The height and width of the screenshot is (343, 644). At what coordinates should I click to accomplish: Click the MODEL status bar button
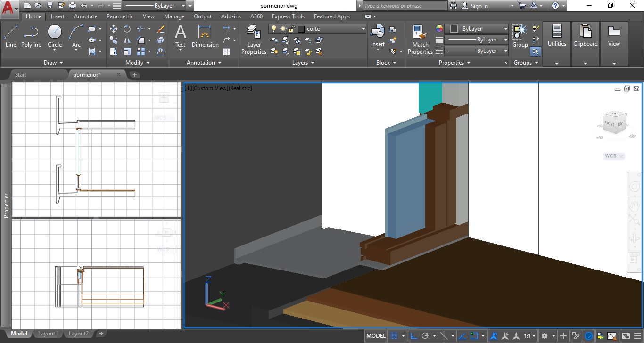pyautogui.click(x=376, y=336)
